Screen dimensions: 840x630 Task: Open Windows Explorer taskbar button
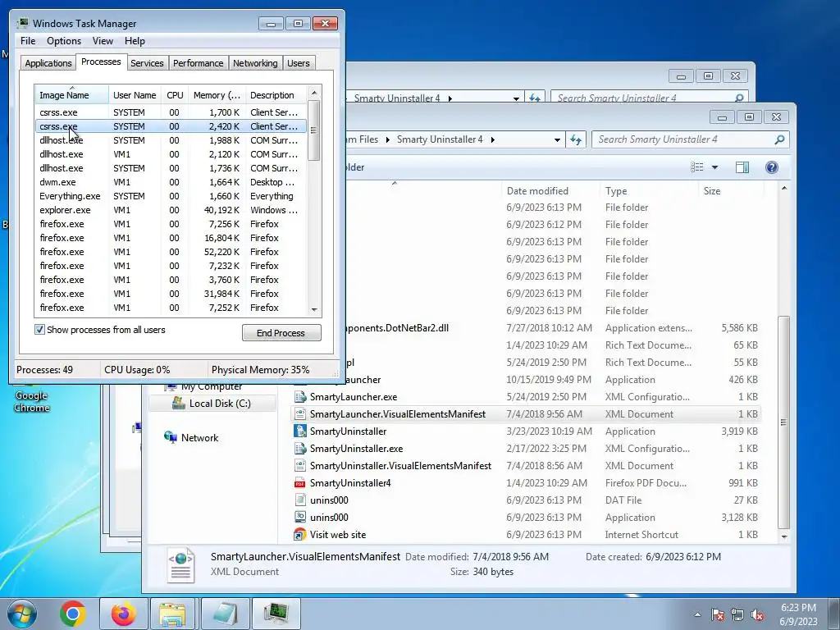[x=172, y=614]
